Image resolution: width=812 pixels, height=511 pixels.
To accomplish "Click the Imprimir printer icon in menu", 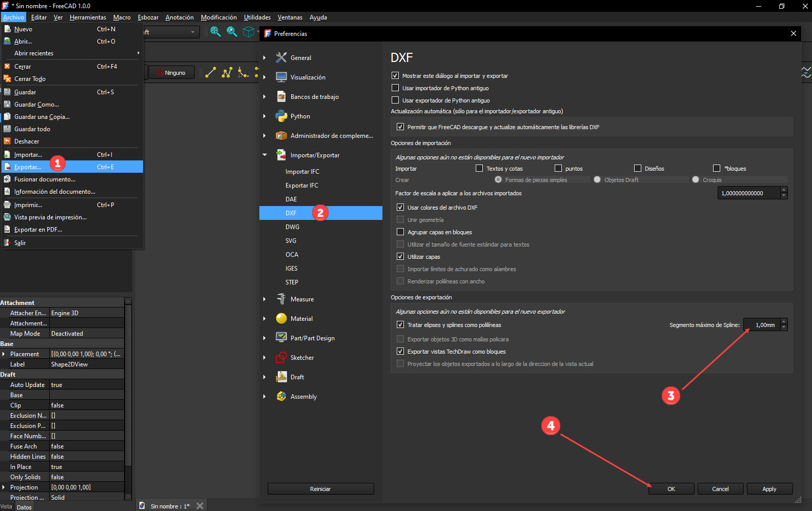I will pyautogui.click(x=7, y=205).
